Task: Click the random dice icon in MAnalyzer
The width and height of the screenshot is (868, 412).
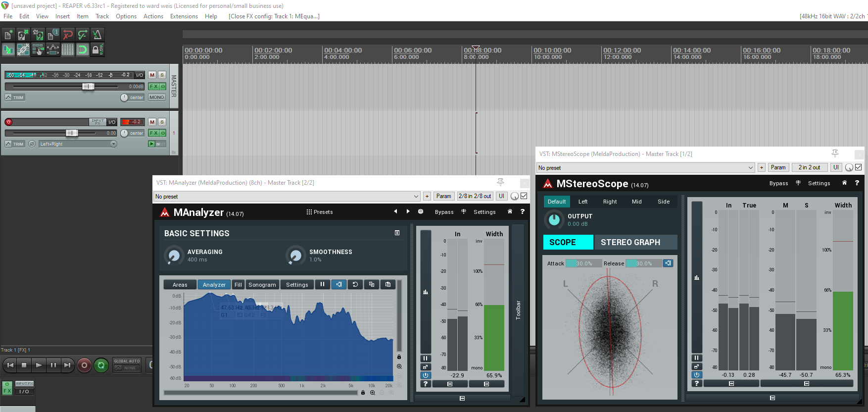Action: (421, 211)
